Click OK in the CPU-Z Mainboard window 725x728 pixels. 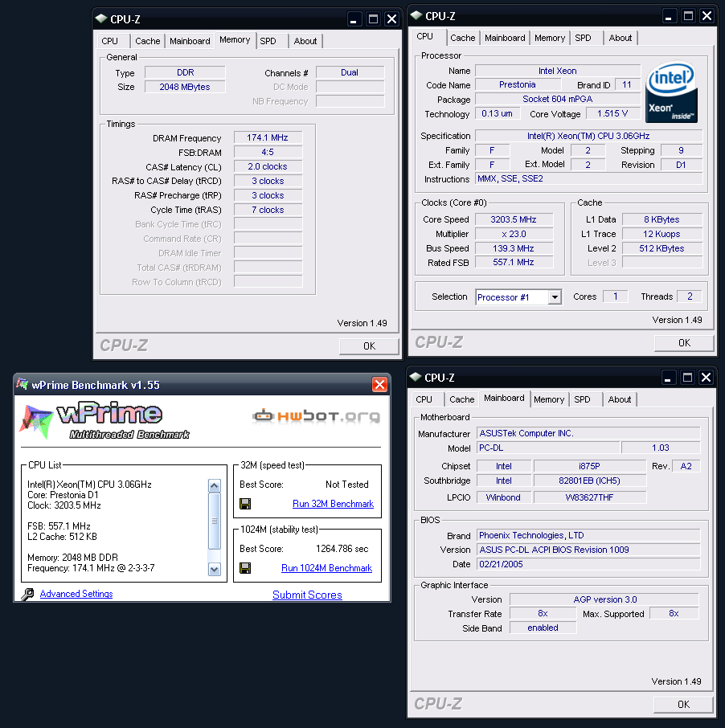(683, 705)
